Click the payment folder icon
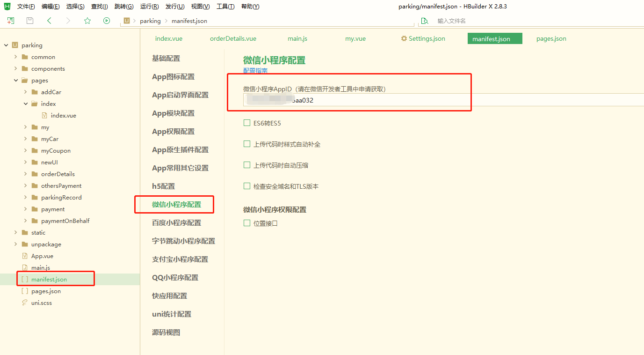 [x=35, y=209]
